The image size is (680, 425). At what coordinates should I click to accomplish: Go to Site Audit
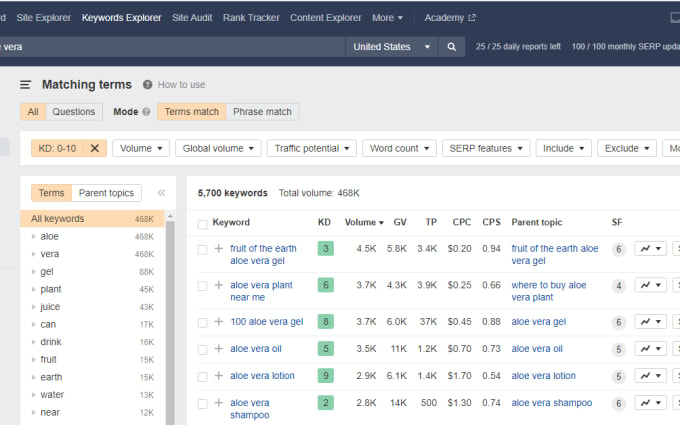pyautogui.click(x=192, y=18)
